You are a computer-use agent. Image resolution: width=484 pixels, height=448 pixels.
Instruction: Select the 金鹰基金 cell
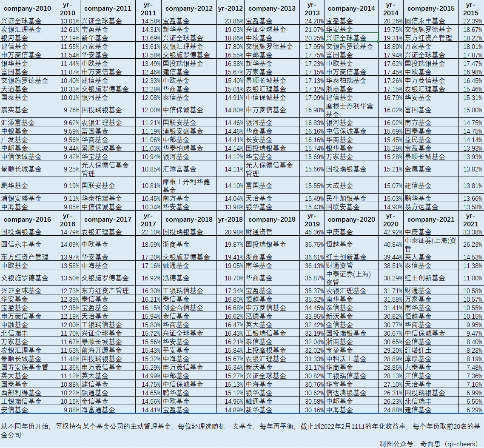[431, 169]
